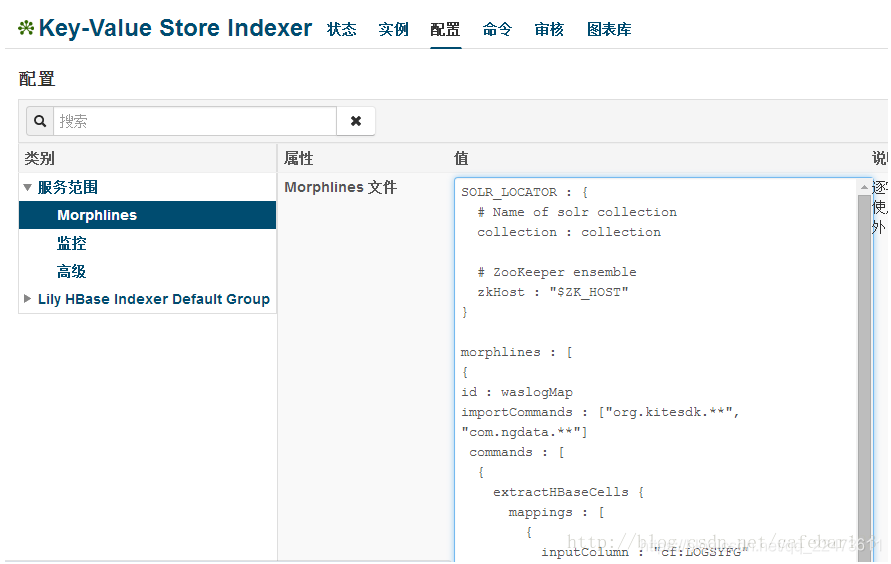
Task: Click the text area scroll-up arrow
Action: click(x=864, y=187)
